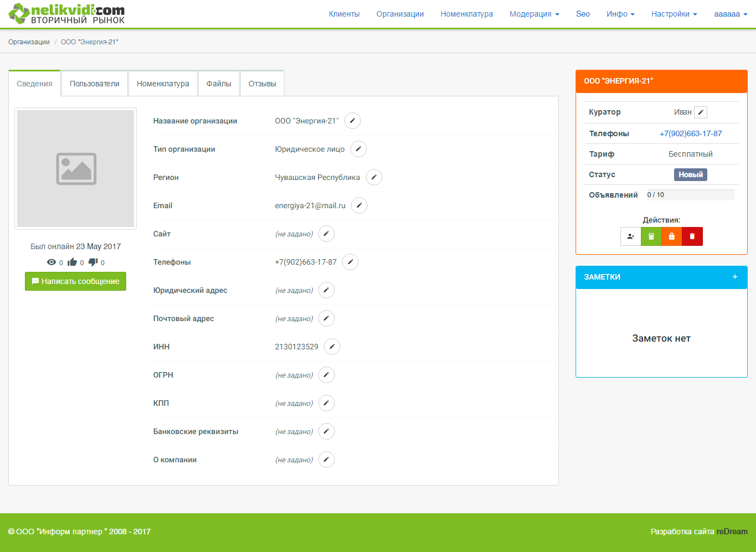This screenshot has height=552, width=756.
Task: Click the Новый status badge
Action: (x=691, y=174)
